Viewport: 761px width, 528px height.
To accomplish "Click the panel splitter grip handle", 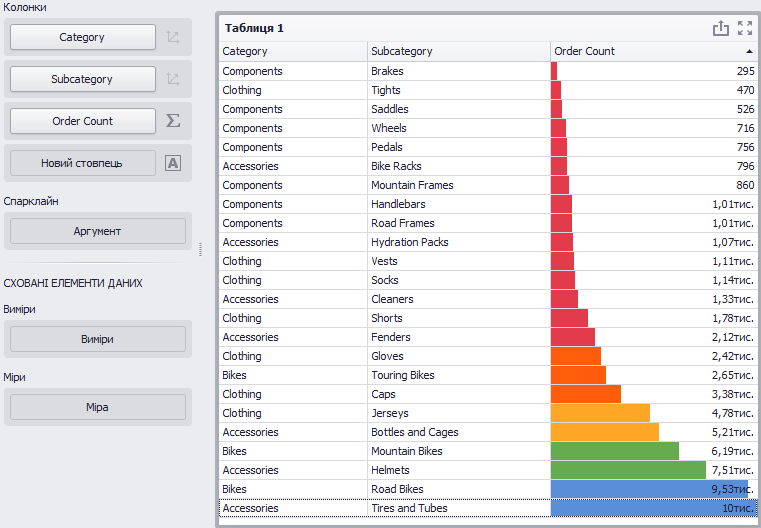I will point(200,249).
